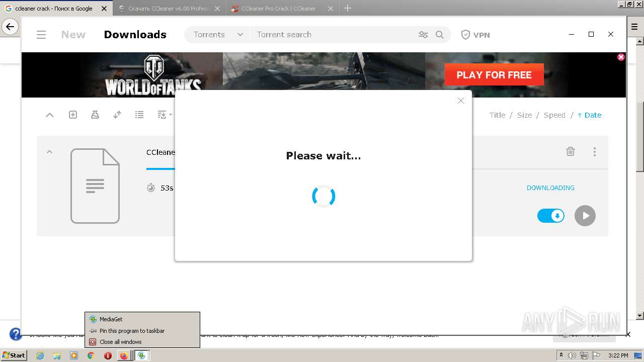Select MediaGet in the jump list
Image resolution: width=644 pixels, height=362 pixels.
click(x=142, y=319)
